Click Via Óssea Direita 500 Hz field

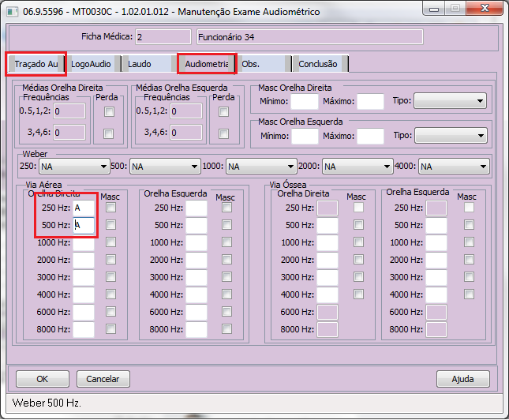click(327, 225)
